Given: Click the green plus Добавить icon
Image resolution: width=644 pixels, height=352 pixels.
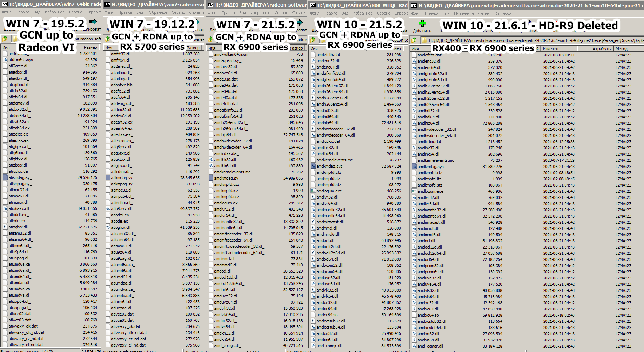Looking at the screenshot, I should (422, 23).
